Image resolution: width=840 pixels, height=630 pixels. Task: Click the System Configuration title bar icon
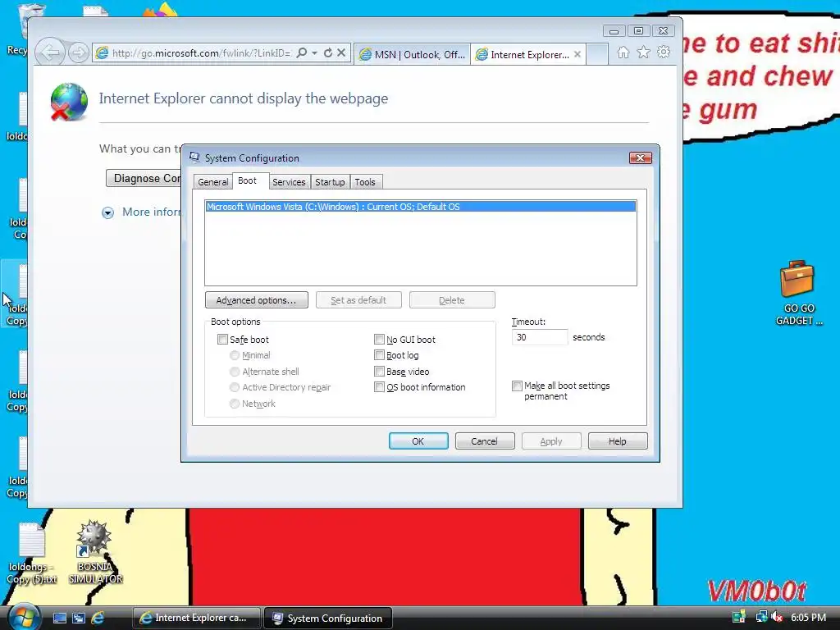(194, 157)
